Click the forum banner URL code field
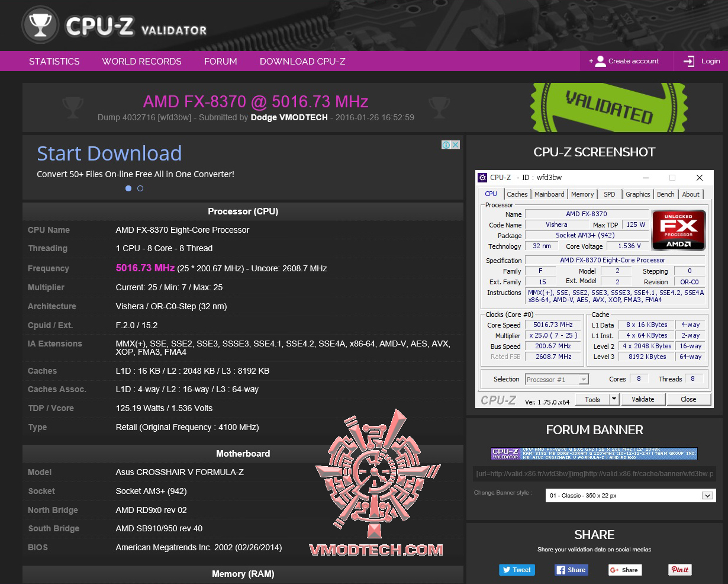The height and width of the screenshot is (584, 728). click(x=594, y=474)
